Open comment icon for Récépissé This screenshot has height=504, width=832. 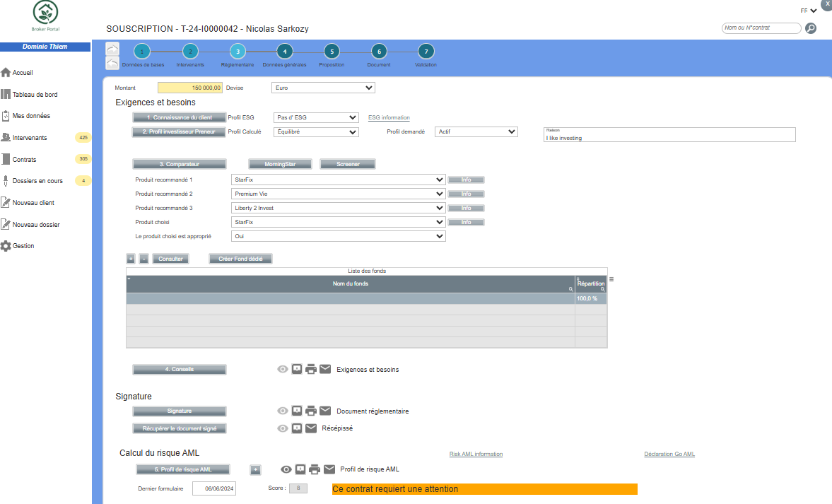point(298,428)
